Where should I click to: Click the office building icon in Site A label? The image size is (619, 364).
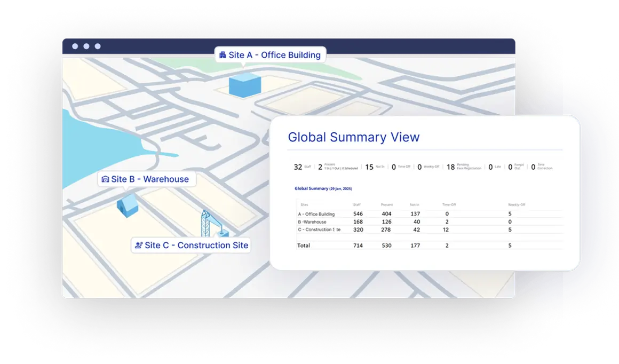[x=223, y=55]
